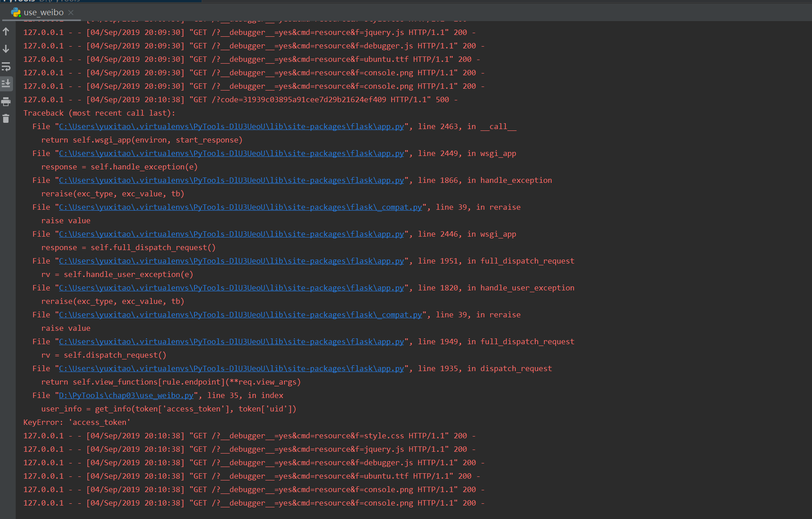Click the up arrow stack trace icon
Image resolution: width=812 pixels, height=519 pixels.
tap(6, 31)
